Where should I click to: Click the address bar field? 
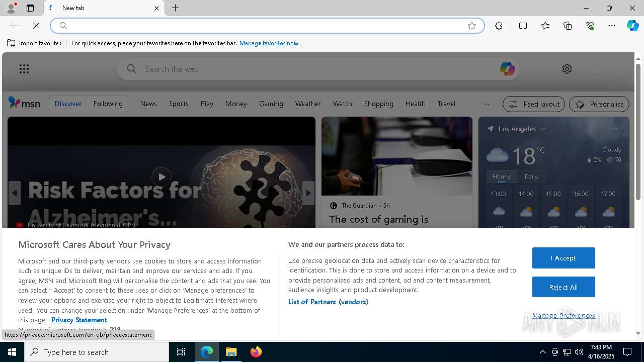pyautogui.click(x=267, y=26)
